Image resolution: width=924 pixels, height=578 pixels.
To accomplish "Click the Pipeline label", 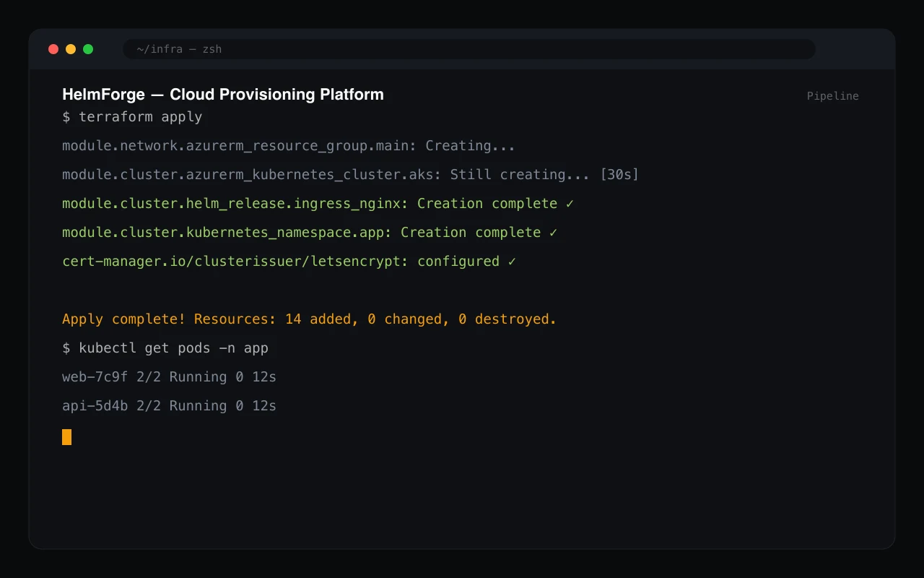I will click(x=832, y=96).
